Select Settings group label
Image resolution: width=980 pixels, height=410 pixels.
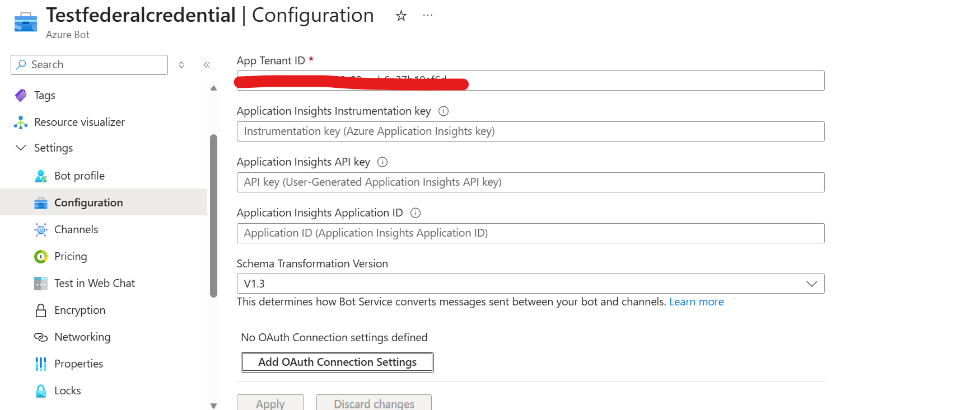pos(53,148)
